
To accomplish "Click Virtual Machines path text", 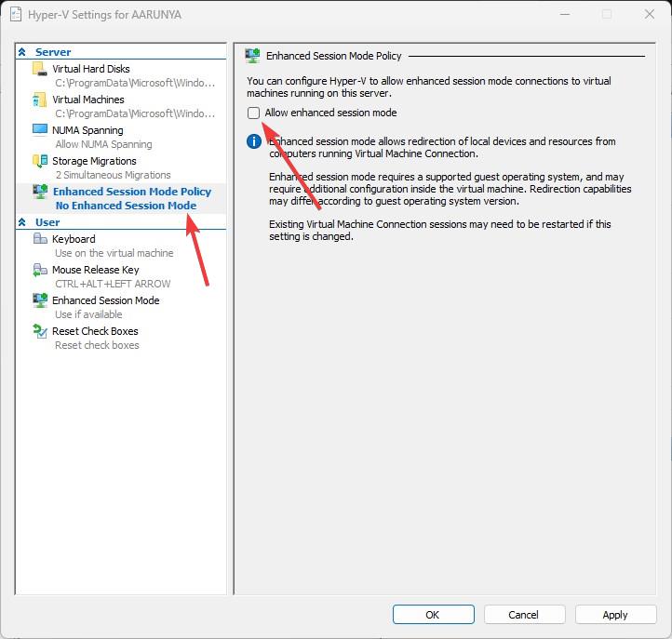I will 135,113.
